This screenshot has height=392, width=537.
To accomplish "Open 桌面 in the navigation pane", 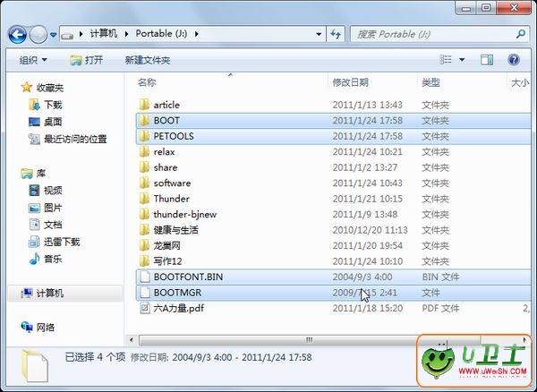I will click(46, 122).
